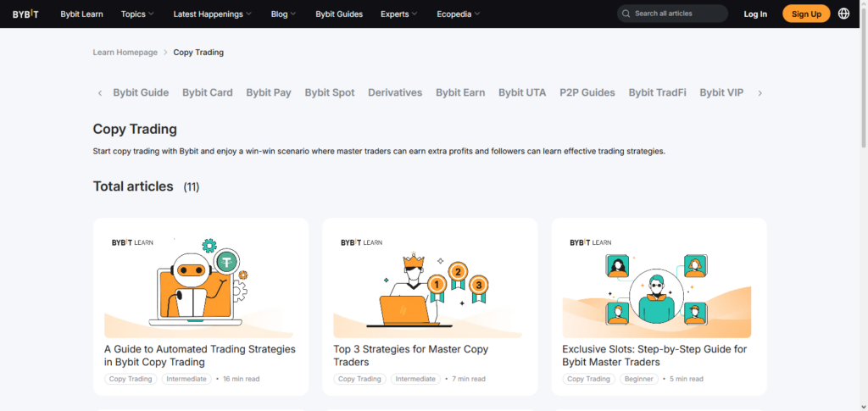Switch to the Bybit Card tab
Image resolution: width=868 pixels, height=411 pixels.
(x=208, y=93)
